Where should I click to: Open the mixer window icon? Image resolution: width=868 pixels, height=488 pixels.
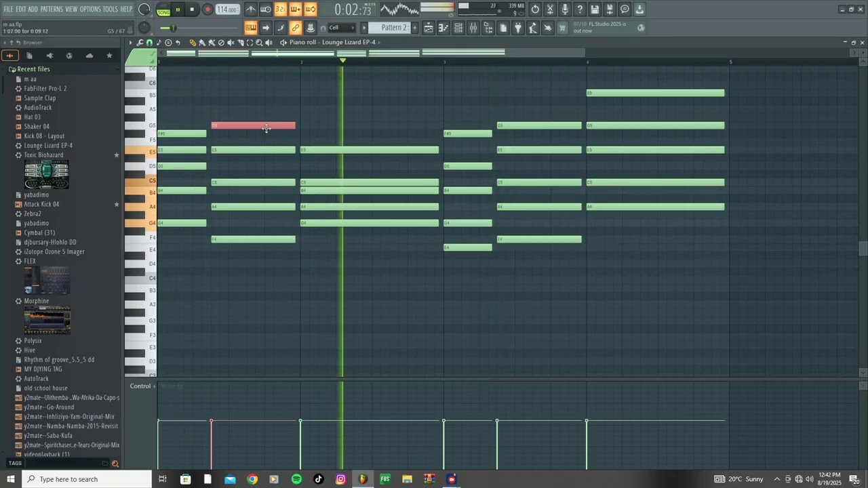tap(473, 28)
